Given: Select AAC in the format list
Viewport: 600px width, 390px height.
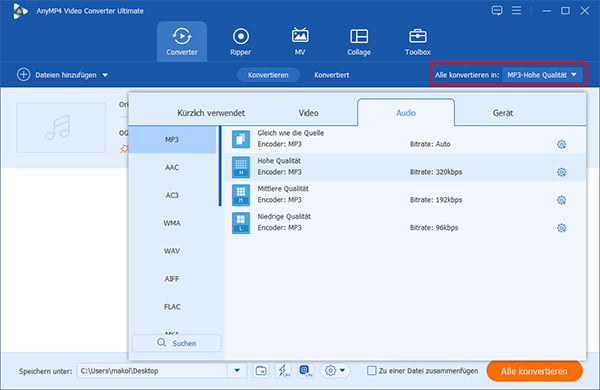Looking at the screenshot, I should (173, 168).
